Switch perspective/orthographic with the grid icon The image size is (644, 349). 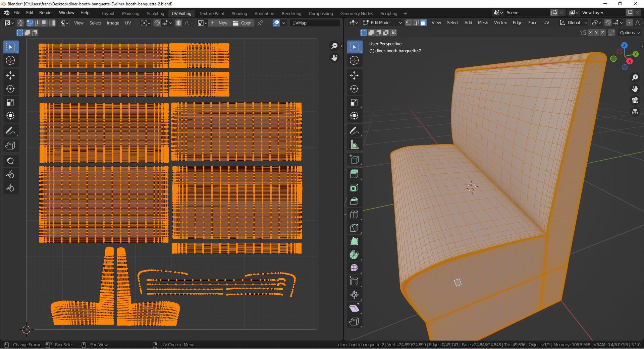point(635,112)
